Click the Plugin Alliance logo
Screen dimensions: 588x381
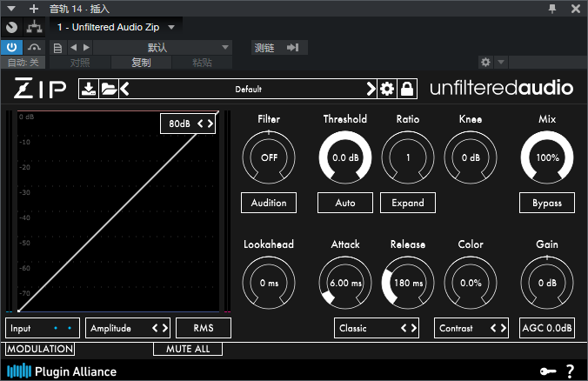[x=62, y=371]
